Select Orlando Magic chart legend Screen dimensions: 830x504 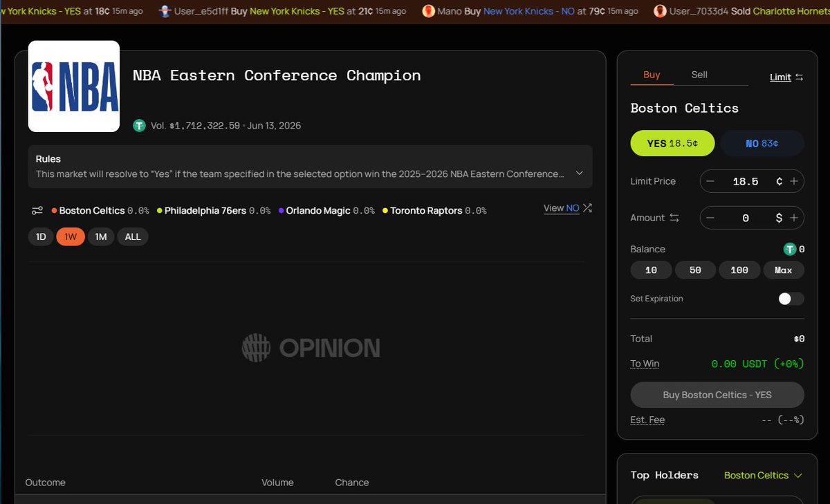click(326, 211)
